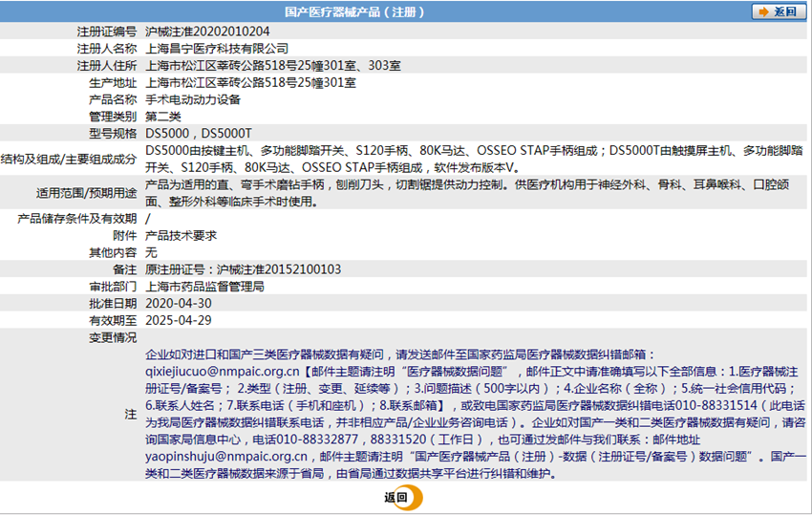Click the 变更情况 label

(113, 338)
